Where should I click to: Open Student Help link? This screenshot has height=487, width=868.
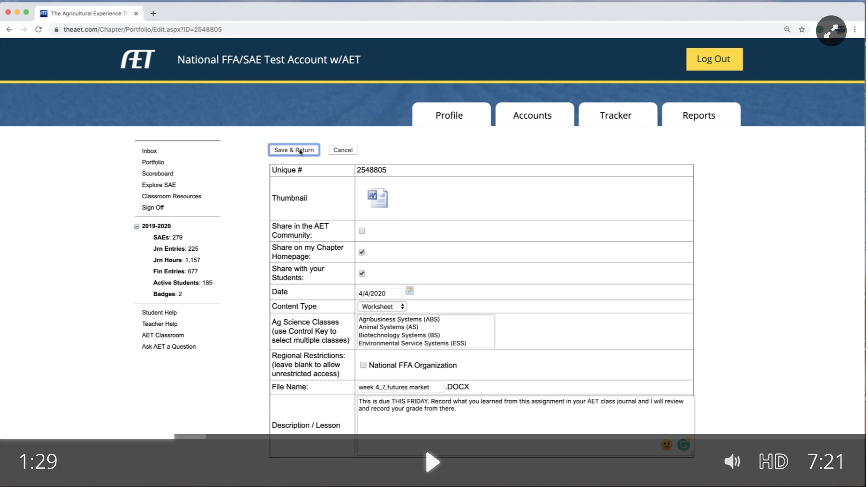pyautogui.click(x=159, y=312)
